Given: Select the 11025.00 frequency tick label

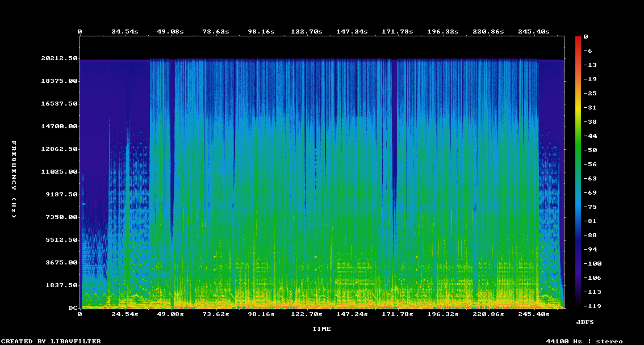Looking at the screenshot, I should 59,171.
